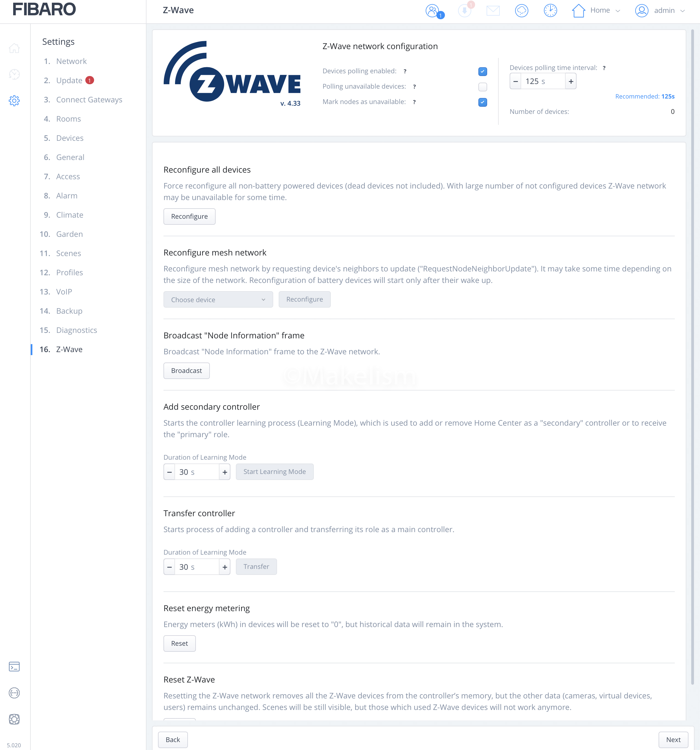The image size is (700, 750).
Task: Click the home icon in the left sidebar
Action: click(x=14, y=48)
